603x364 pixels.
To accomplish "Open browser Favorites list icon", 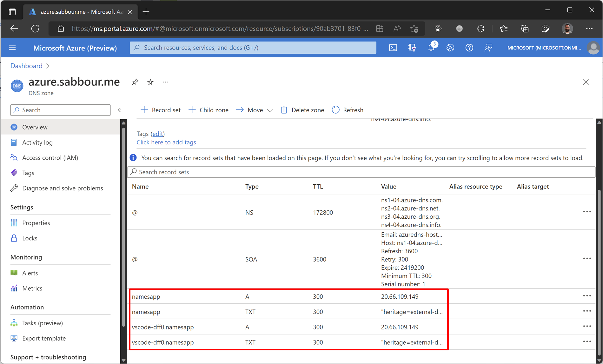I will pyautogui.click(x=504, y=29).
